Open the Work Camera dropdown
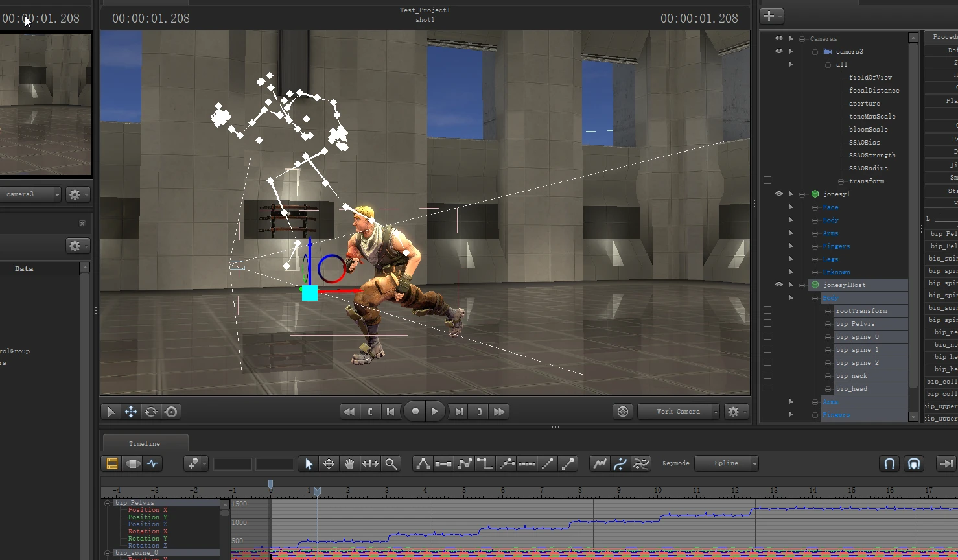 [x=679, y=412]
